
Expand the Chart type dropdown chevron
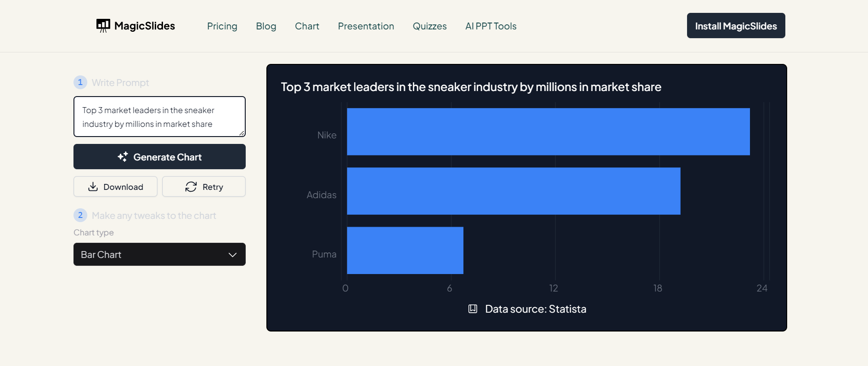pos(232,255)
